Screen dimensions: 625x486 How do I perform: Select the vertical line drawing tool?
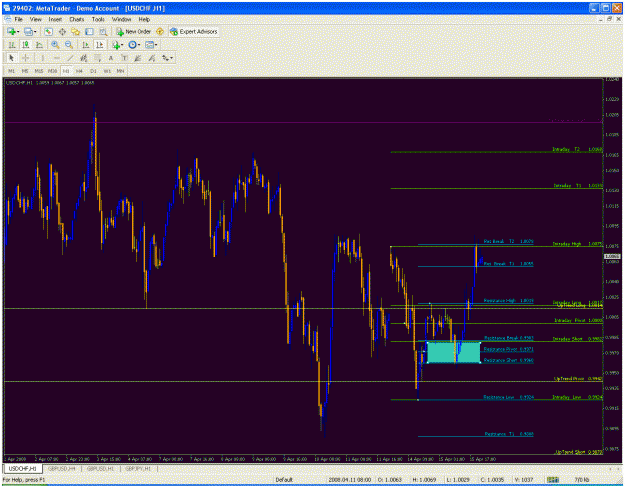[42, 58]
